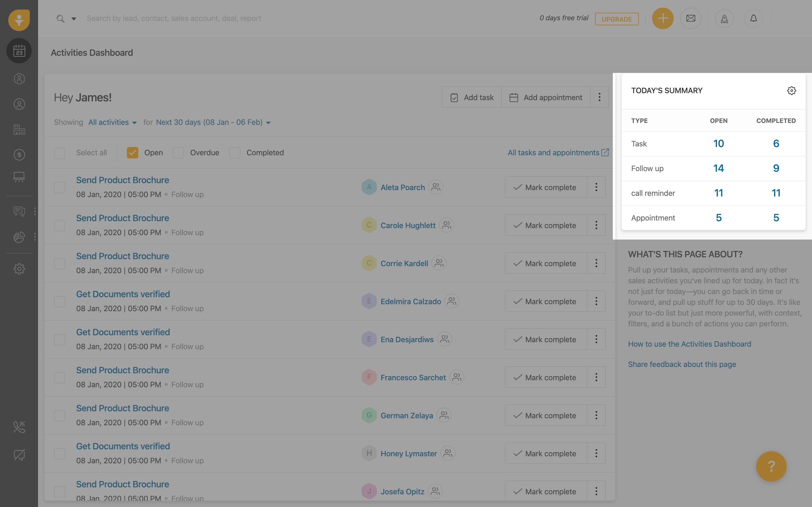The image size is (812, 507).
Task: Enable the Overdue filter checkbox
Action: pyautogui.click(x=178, y=152)
